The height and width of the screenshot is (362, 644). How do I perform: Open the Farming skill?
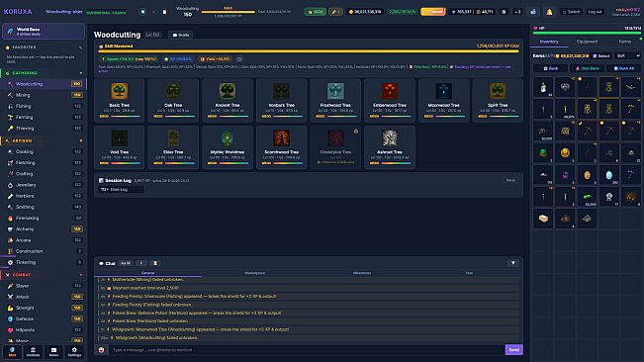[44, 117]
